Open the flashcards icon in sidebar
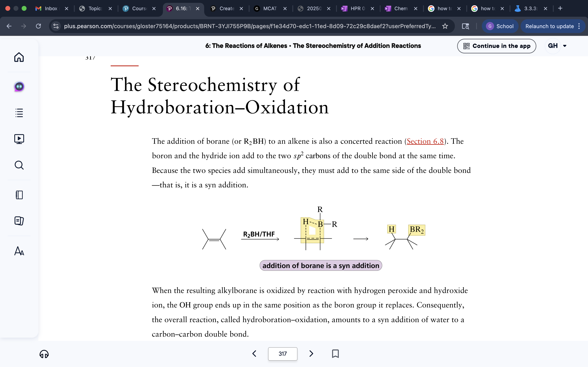The image size is (588, 367). click(x=19, y=221)
